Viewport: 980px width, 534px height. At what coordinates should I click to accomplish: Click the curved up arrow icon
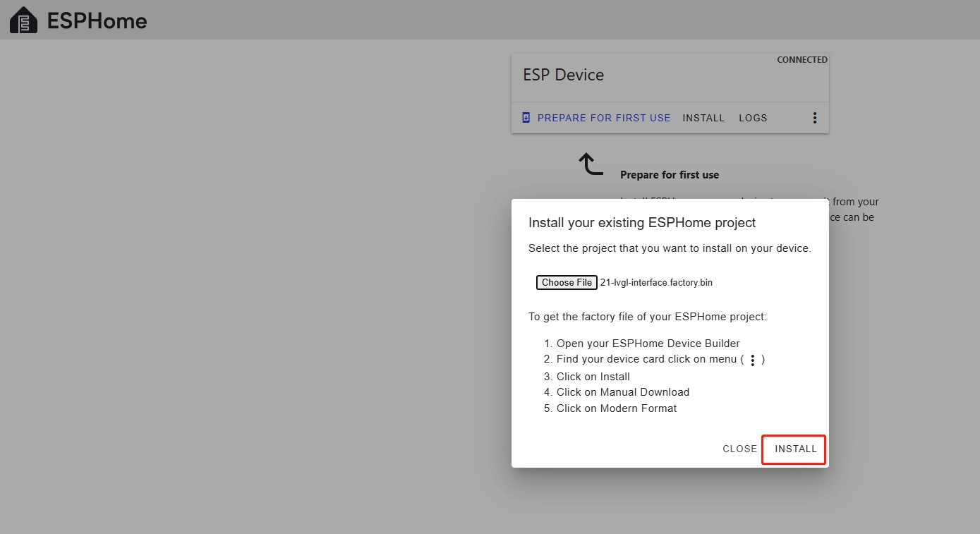(x=591, y=164)
